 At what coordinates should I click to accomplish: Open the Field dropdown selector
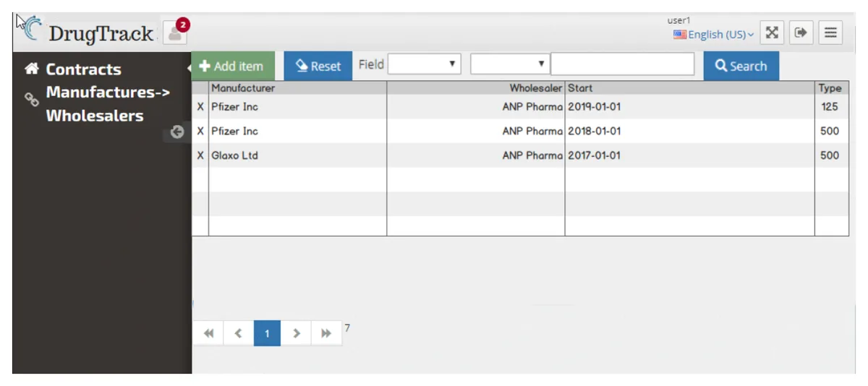point(425,64)
